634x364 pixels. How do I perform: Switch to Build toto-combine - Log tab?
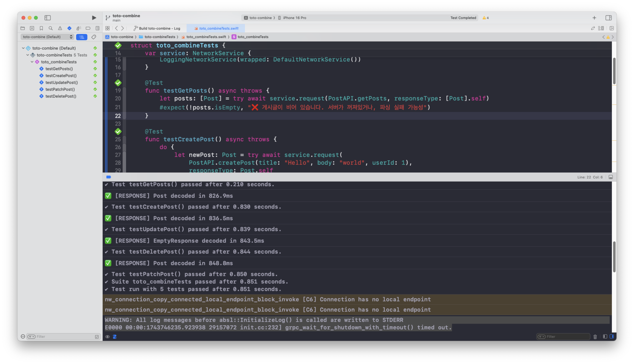(157, 28)
